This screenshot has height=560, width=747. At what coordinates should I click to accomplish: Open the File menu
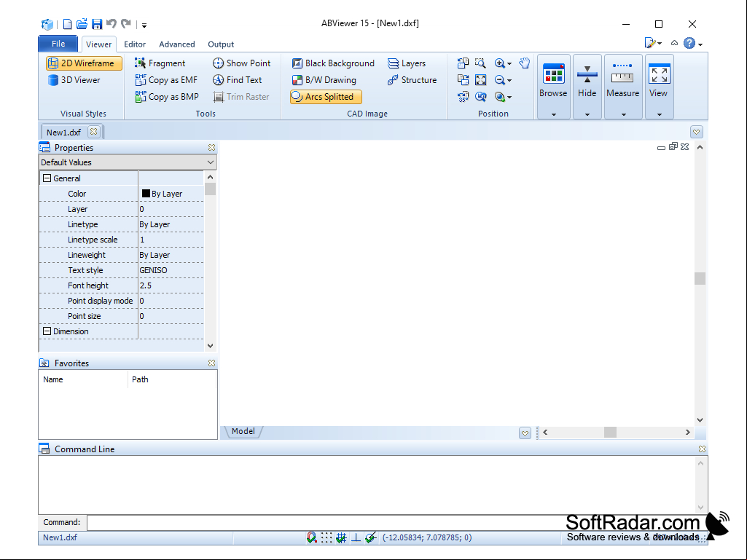tap(58, 44)
